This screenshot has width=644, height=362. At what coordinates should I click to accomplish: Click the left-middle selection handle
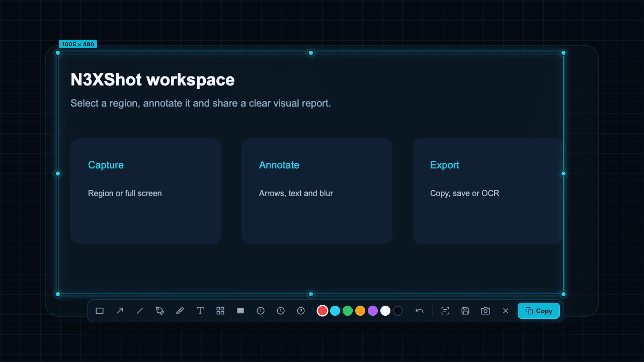tap(58, 173)
